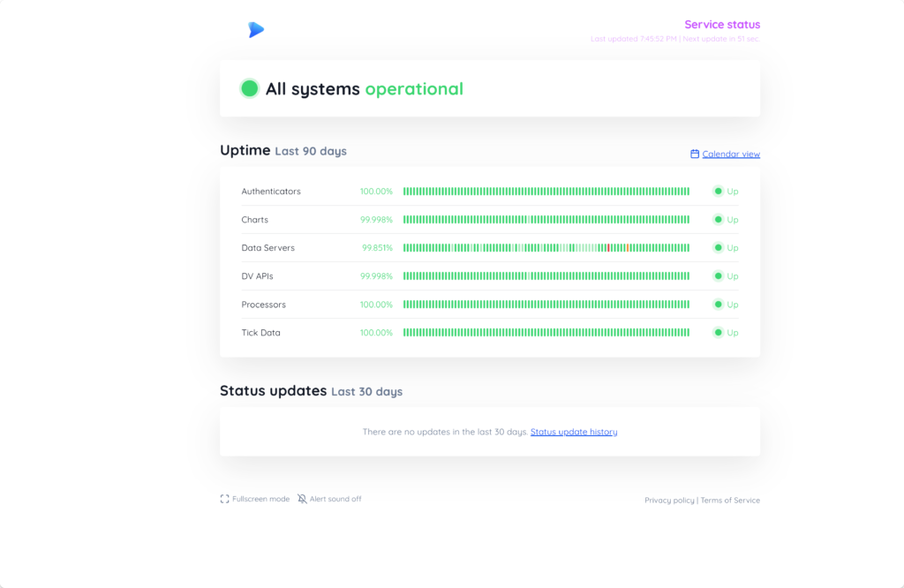This screenshot has height=588, width=904.
Task: Click the Charts service name
Action: [255, 220]
